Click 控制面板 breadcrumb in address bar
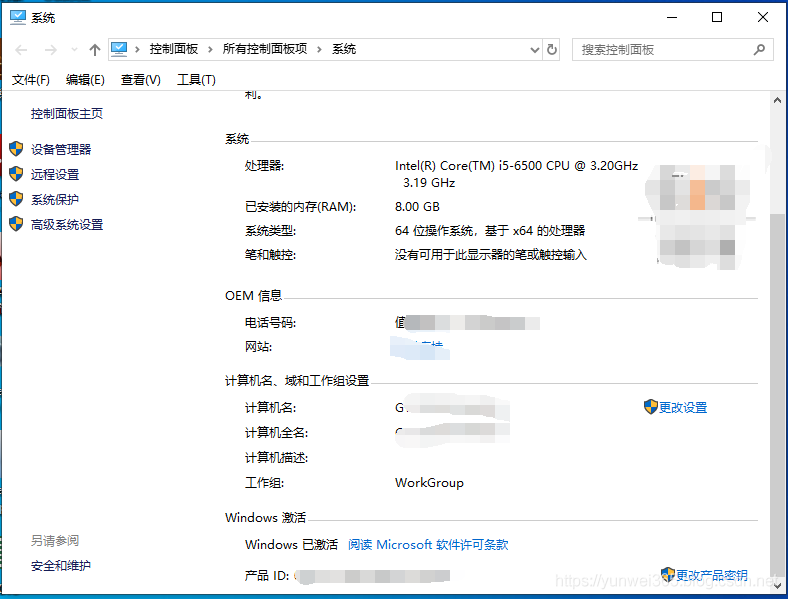Screen dimensions: 788x599 coord(174,49)
